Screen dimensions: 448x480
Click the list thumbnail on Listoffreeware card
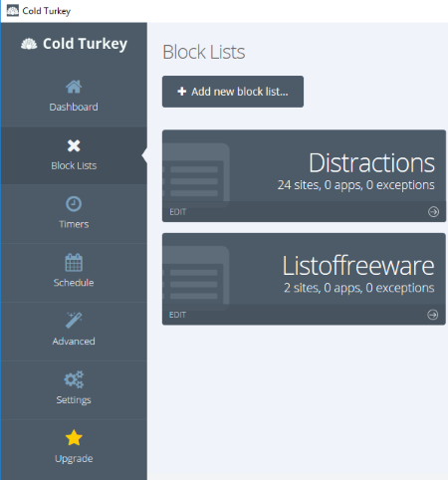(196, 278)
